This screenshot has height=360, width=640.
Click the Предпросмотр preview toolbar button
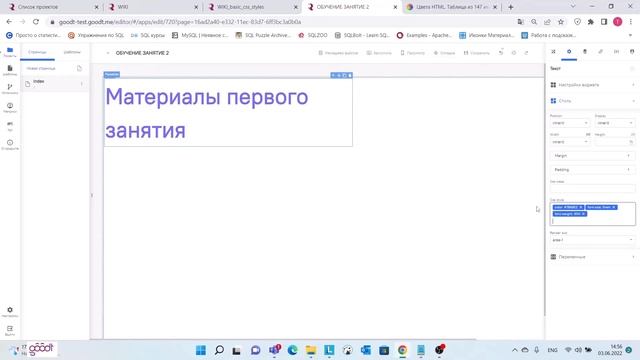(412, 53)
